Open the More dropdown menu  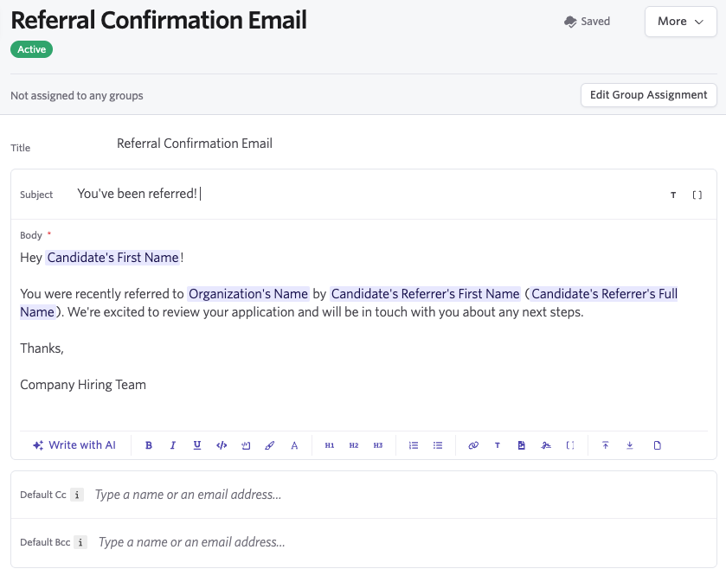tap(680, 22)
